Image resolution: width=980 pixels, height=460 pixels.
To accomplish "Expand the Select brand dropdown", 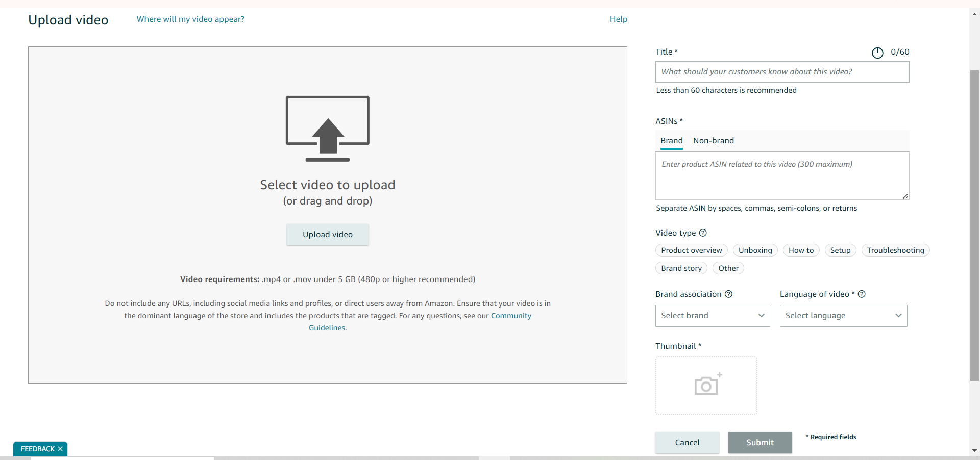I will pos(712,316).
